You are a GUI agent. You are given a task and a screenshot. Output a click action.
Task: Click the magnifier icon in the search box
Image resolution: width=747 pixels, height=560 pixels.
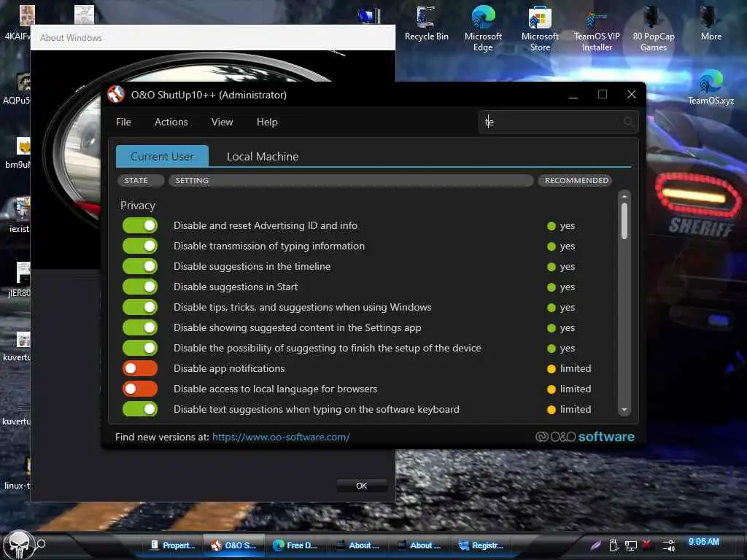[628, 122]
